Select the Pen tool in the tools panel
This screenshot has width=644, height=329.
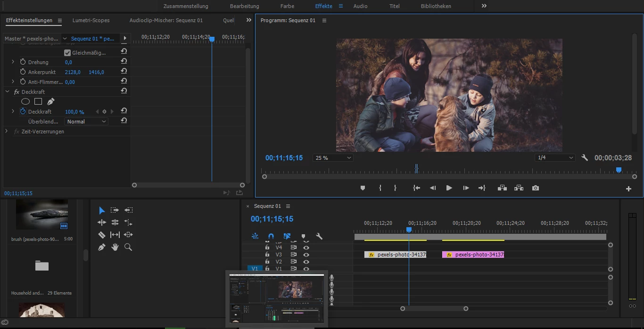tap(101, 247)
